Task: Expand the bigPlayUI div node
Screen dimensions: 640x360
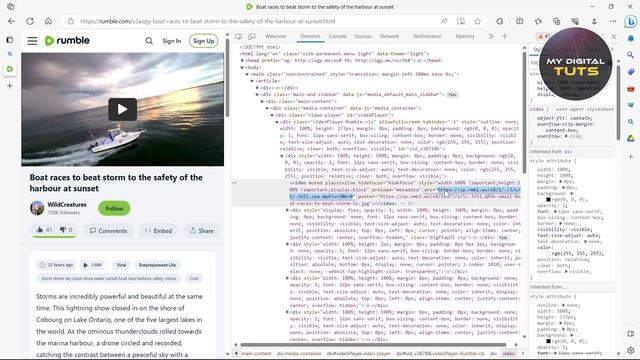Action: tap(287, 210)
